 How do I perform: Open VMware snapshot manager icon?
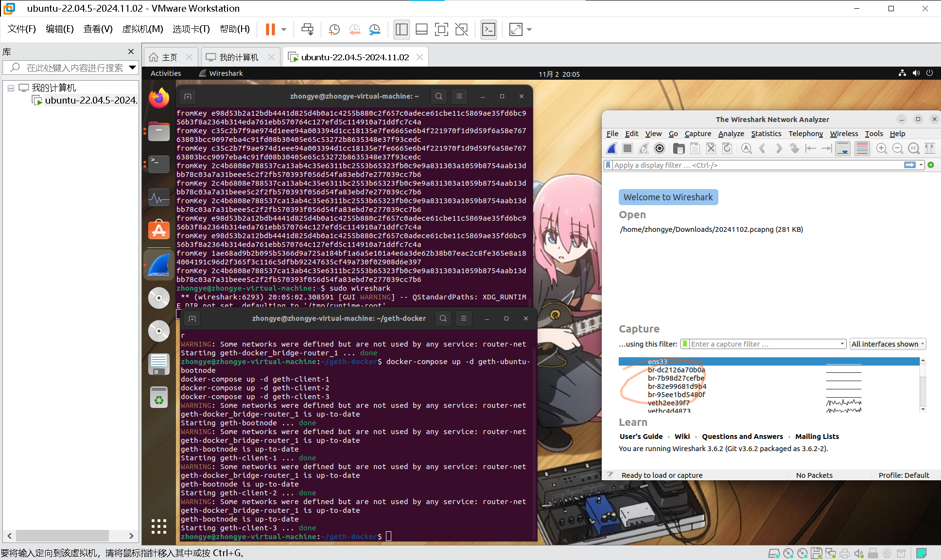pyautogui.click(x=374, y=30)
